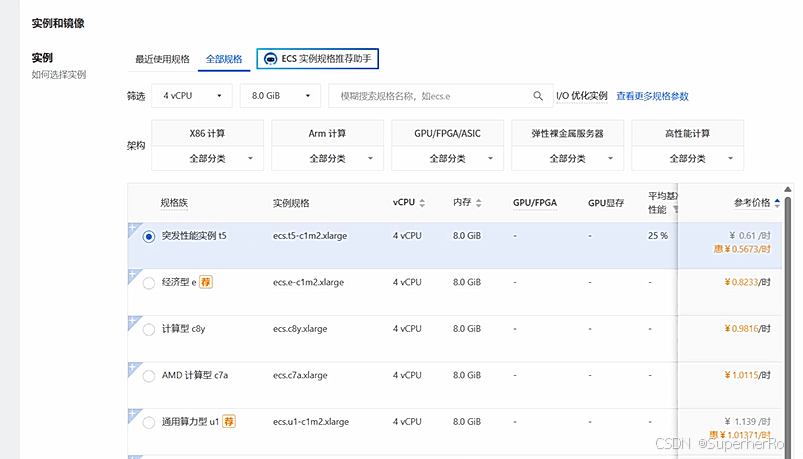Click corner plus marker on 通用算力型 u1 row
The image size is (803, 459).
[x=133, y=415]
